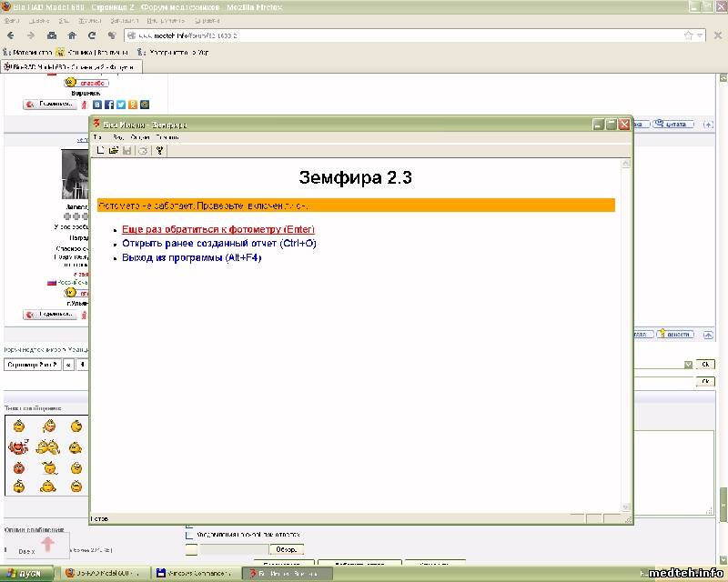Open the dropdown arrow next to the Ok button

pos(688,365)
